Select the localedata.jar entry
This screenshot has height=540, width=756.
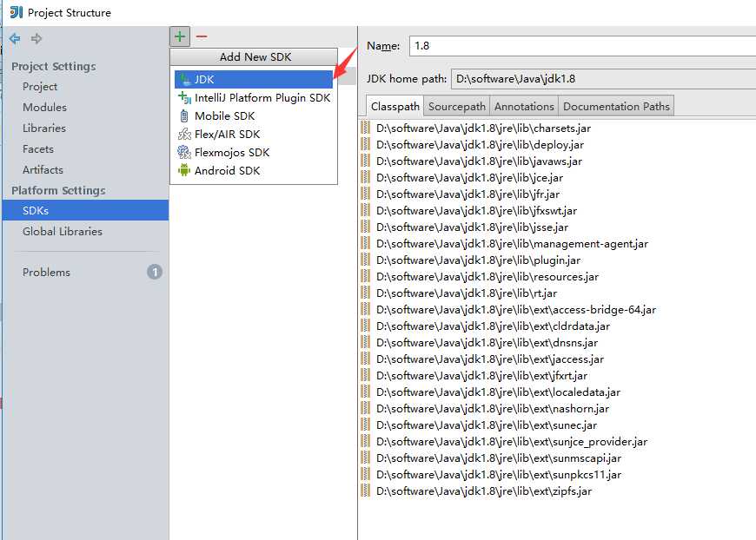pos(498,392)
